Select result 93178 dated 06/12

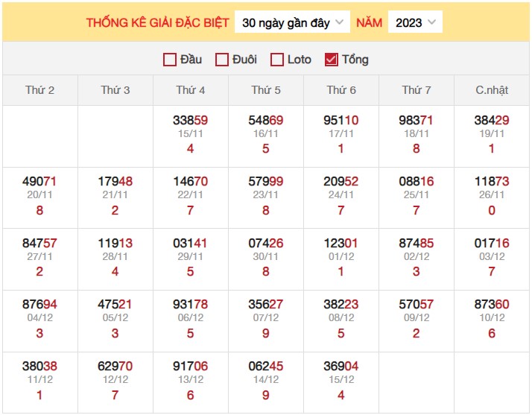click(x=190, y=304)
